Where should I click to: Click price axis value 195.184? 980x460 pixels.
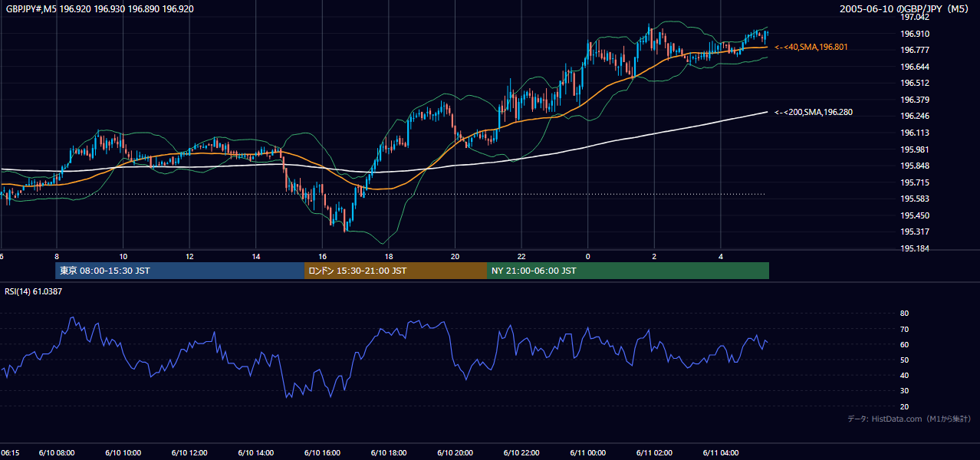(915, 248)
